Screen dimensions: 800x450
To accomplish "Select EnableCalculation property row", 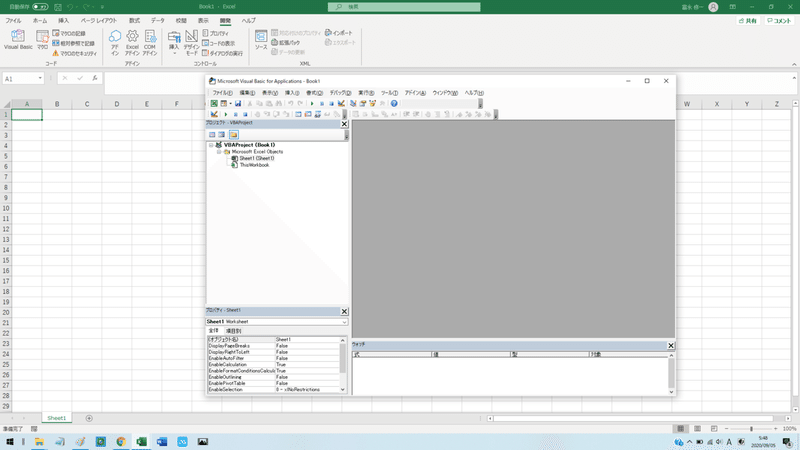I will coord(273,365).
